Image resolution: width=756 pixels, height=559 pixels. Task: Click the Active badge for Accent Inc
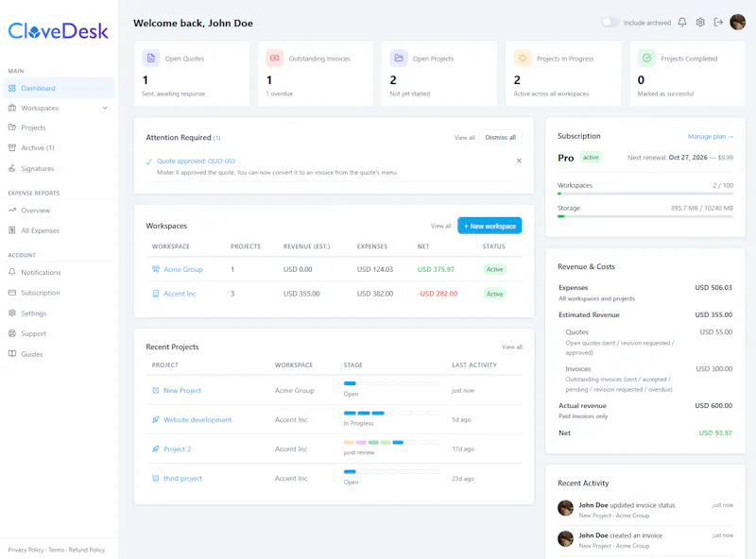[494, 294]
